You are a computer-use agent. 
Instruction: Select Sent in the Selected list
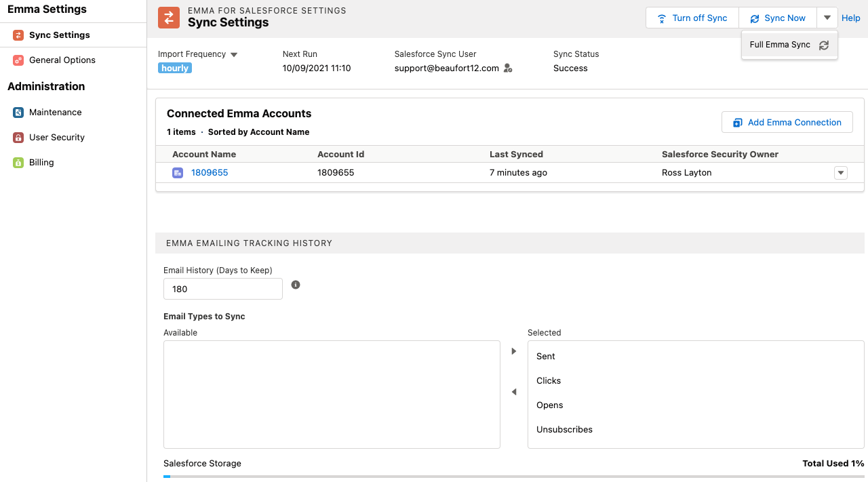(696, 357)
